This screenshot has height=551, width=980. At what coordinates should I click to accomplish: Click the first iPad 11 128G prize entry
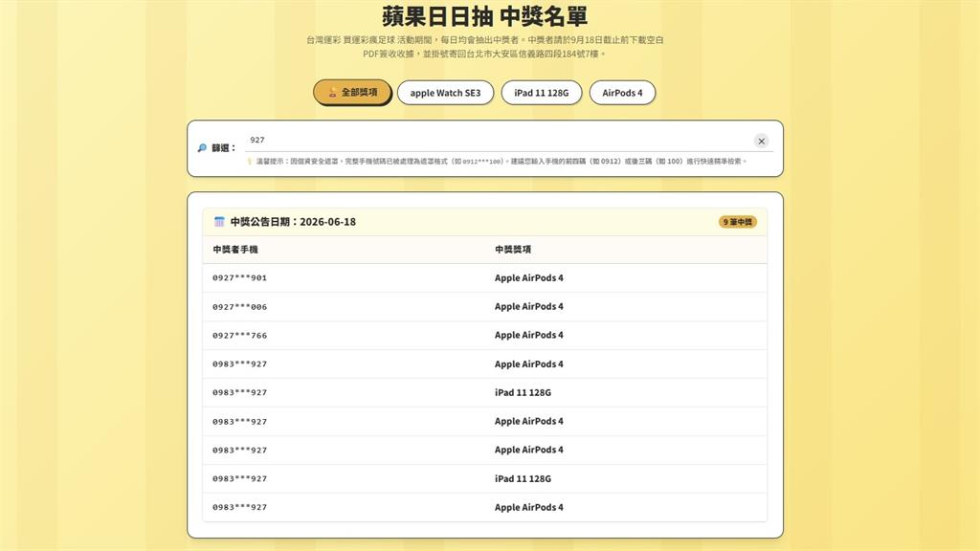coord(523,393)
